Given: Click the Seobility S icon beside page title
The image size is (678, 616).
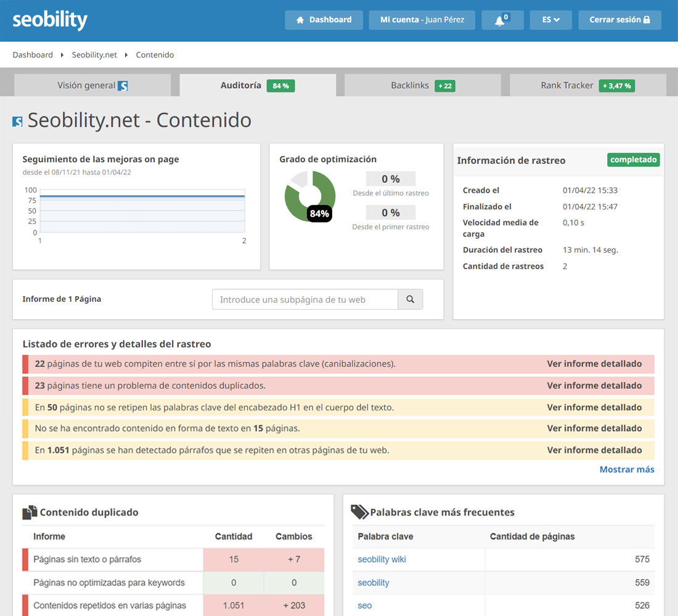Looking at the screenshot, I should pos(17,121).
